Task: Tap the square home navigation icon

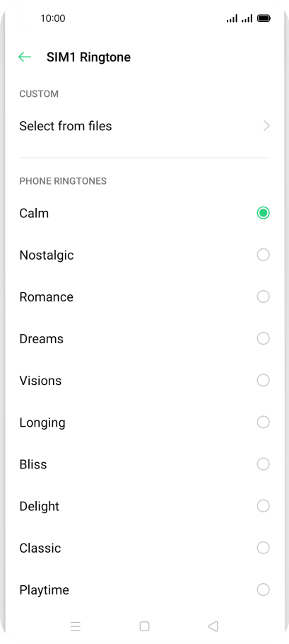Action: click(144, 626)
